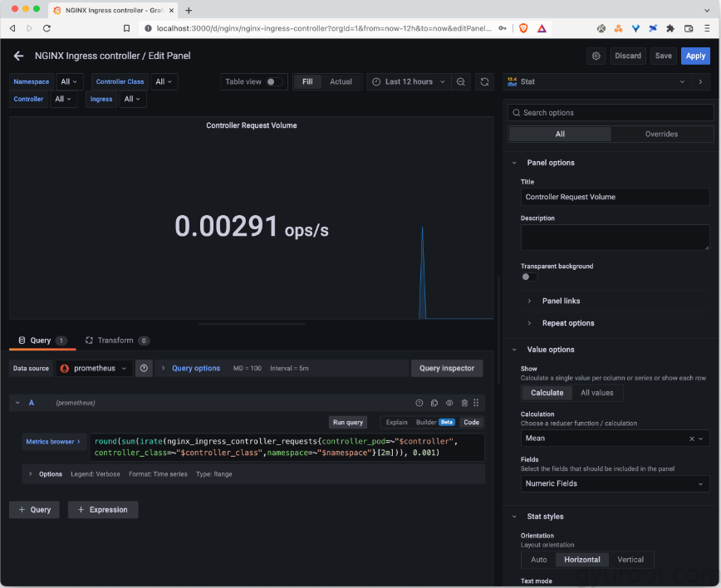This screenshot has height=588, width=721.
Task: Duplicate query A with the copy icon
Action: point(434,403)
